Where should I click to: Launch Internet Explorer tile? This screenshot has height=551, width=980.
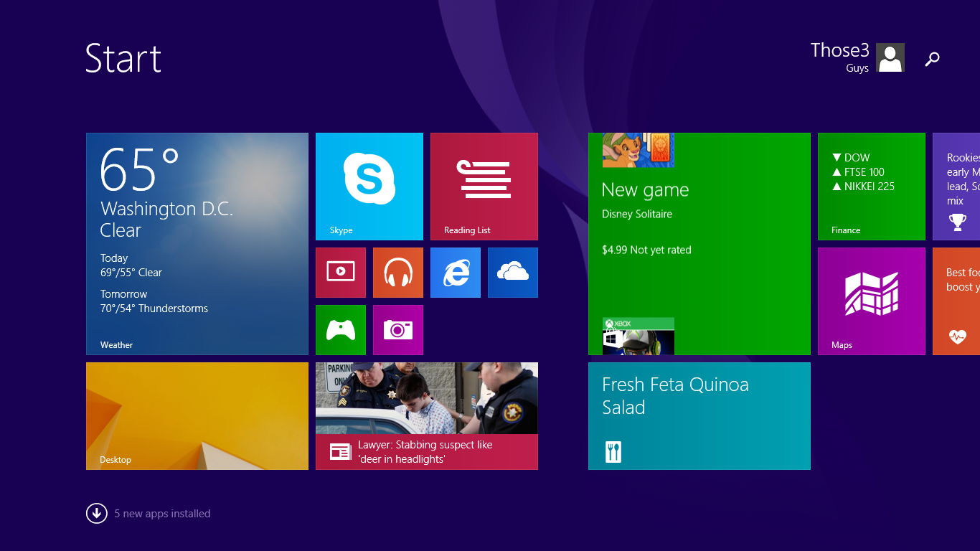[455, 272]
